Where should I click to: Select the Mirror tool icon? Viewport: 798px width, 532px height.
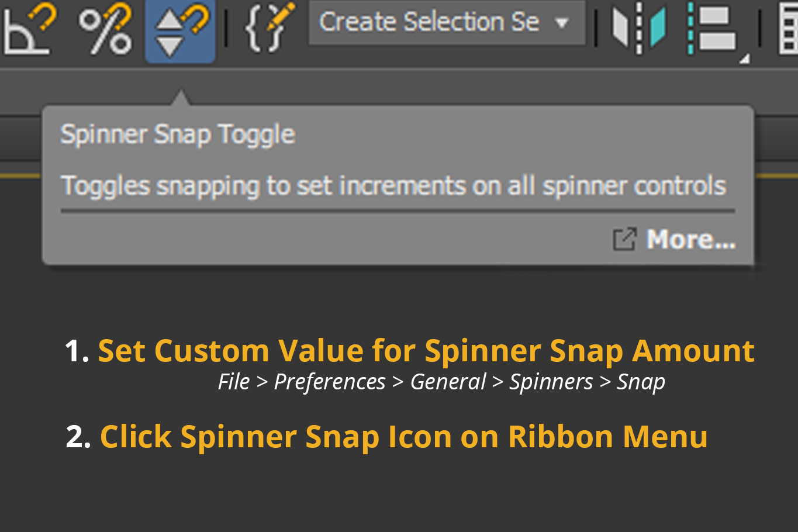[639, 27]
